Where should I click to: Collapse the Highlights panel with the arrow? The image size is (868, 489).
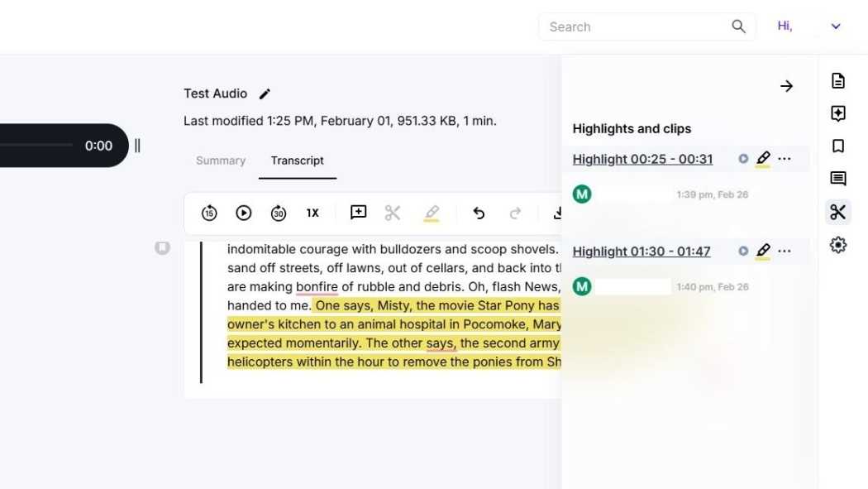click(x=787, y=86)
